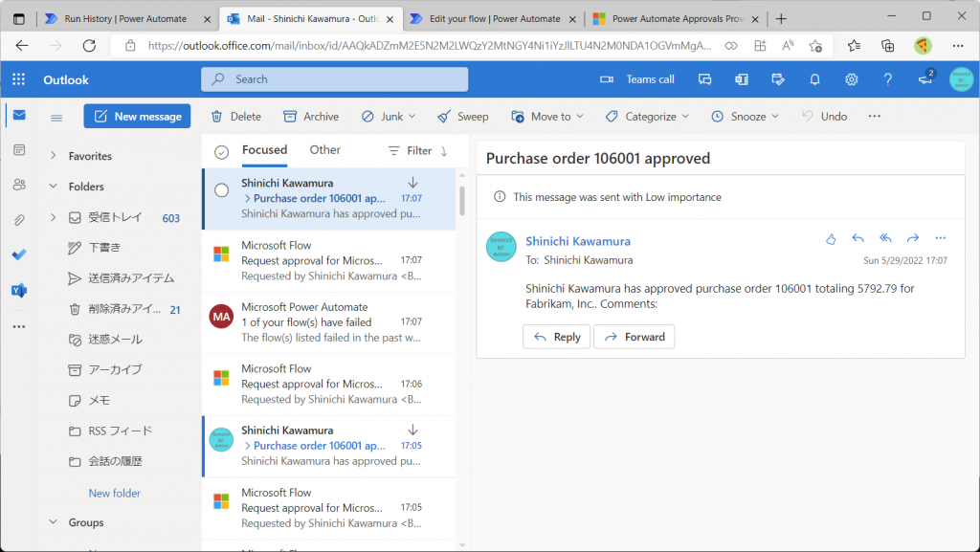Click the Forward button below the message

pos(634,337)
